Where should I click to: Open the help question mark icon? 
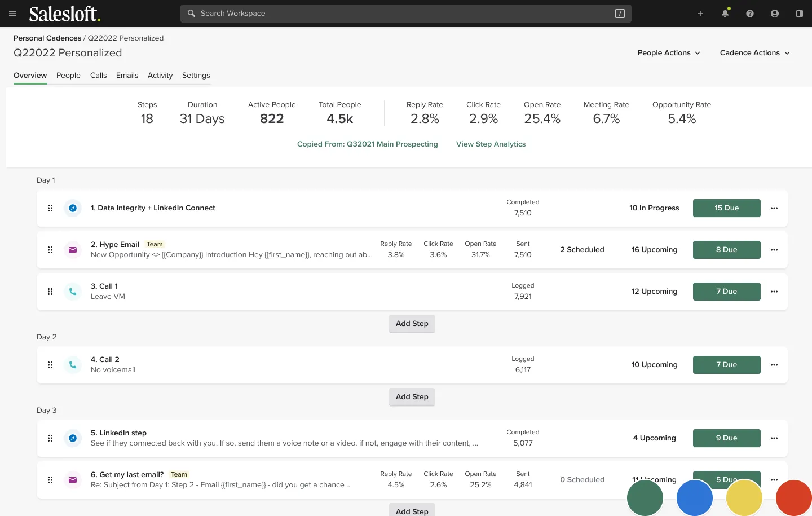pyautogui.click(x=750, y=14)
